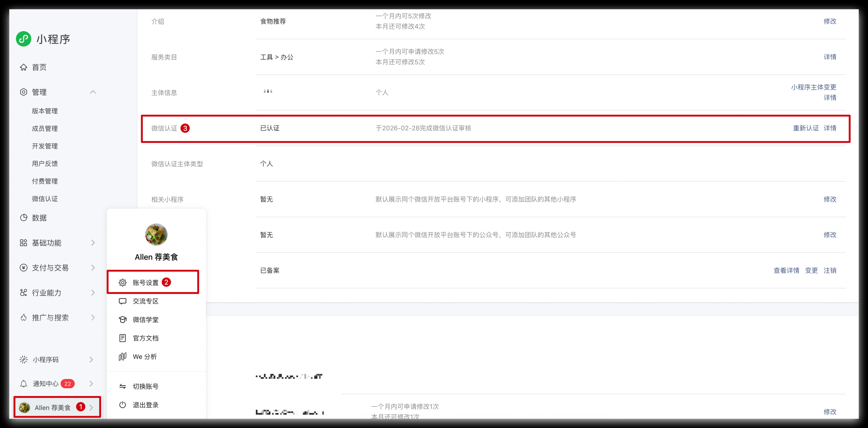The image size is (868, 428).
Task: Click 小程序主体变更 link
Action: tap(813, 87)
